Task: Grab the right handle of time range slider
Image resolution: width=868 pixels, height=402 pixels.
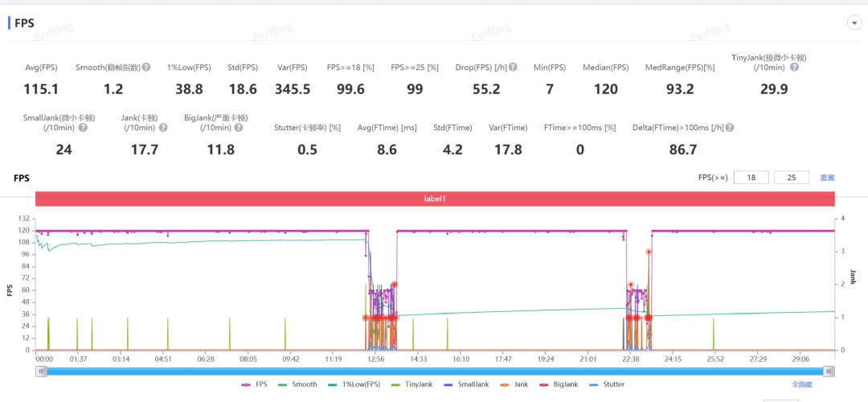Action: click(x=829, y=372)
